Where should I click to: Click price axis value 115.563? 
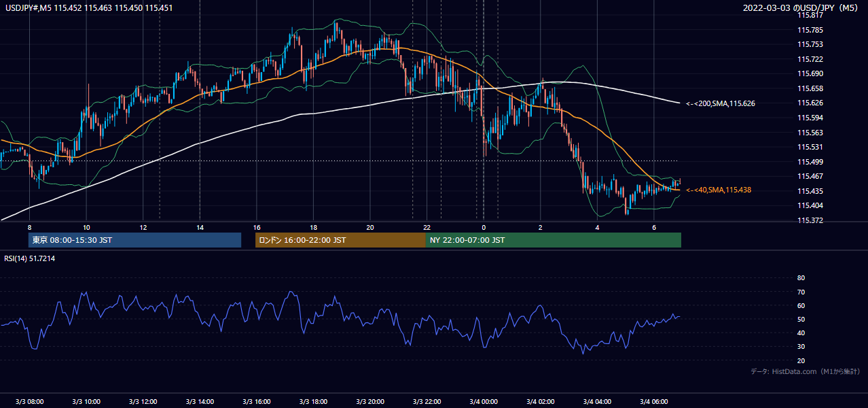810,133
